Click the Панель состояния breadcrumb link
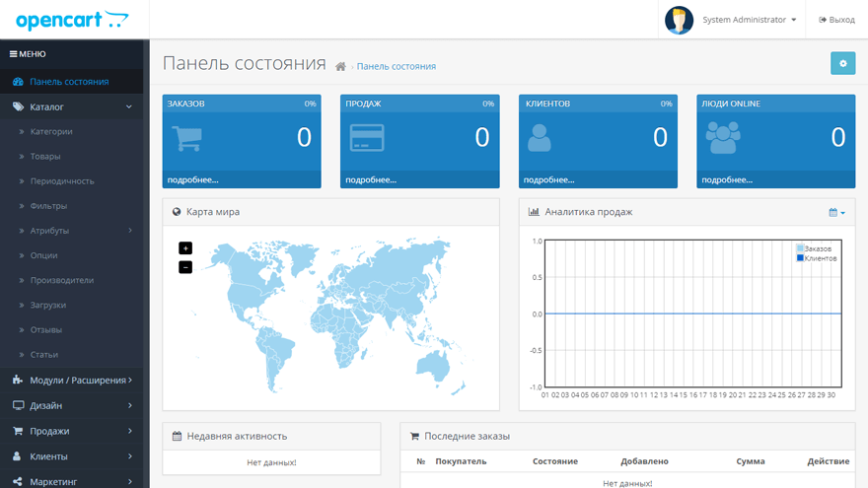 397,66
